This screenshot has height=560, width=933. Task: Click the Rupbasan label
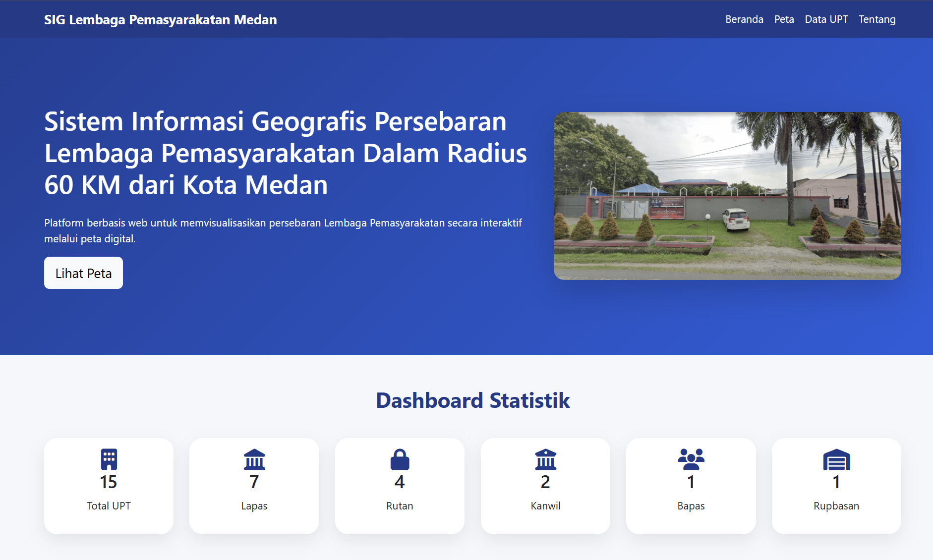836,506
